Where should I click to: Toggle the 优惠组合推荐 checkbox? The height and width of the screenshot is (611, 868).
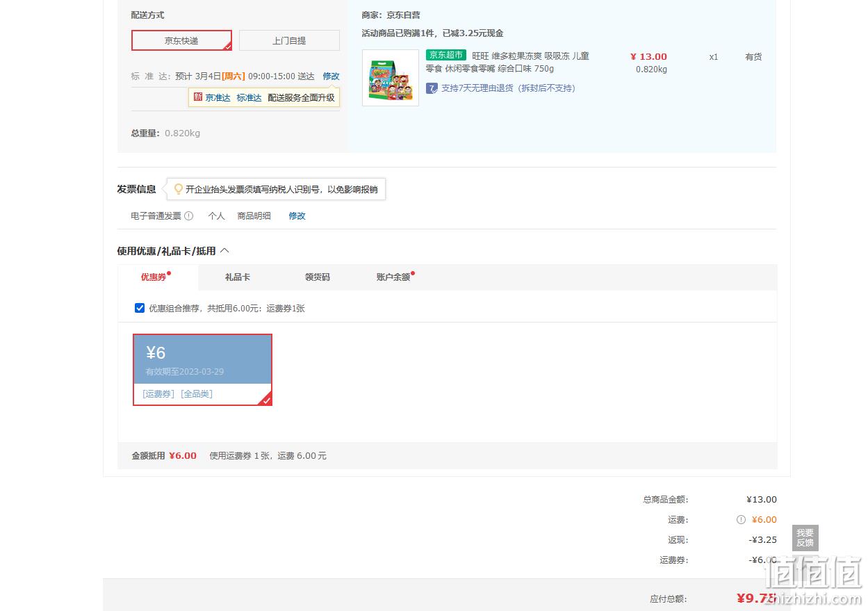tap(140, 308)
